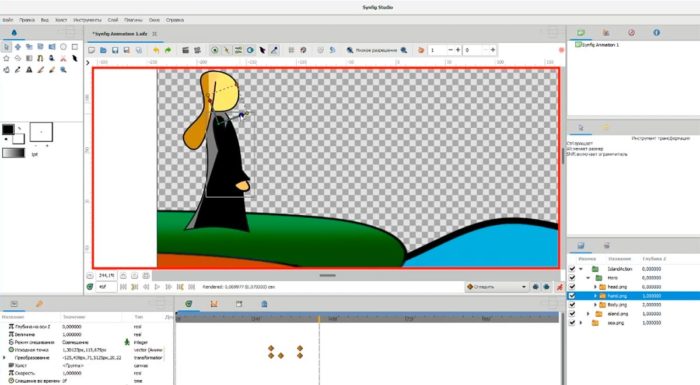The image size is (700, 385).
Task: Open the Help (Справка) menu
Action: click(175, 20)
